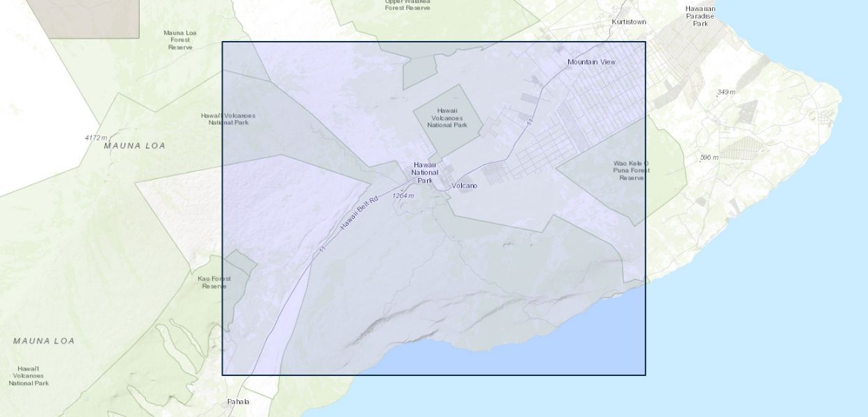Select the Hawaiian Paradise Park label

coord(700,16)
